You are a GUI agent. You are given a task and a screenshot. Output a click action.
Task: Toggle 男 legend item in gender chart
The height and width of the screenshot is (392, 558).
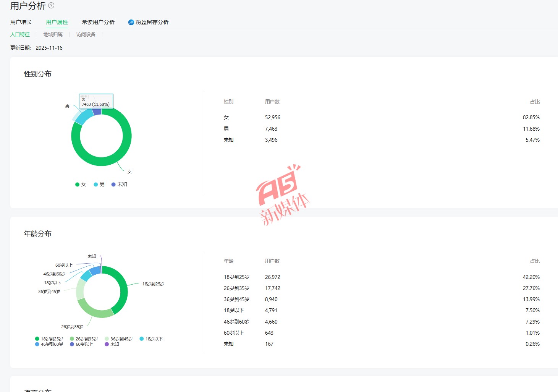click(99, 184)
